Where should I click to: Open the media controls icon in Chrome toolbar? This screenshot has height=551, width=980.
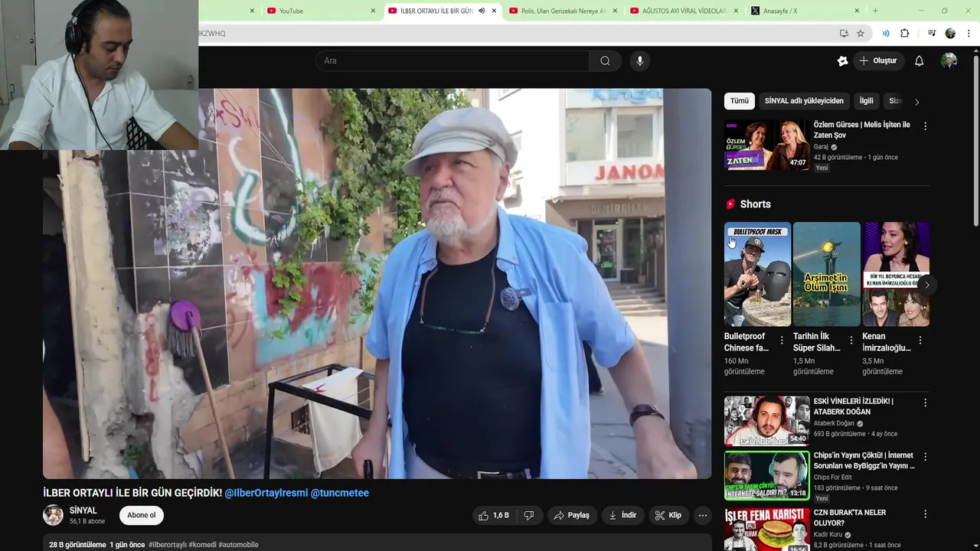932,33
